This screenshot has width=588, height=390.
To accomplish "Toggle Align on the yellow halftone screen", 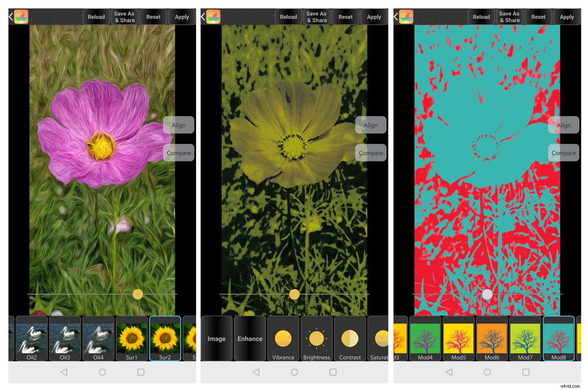I will 370,125.
